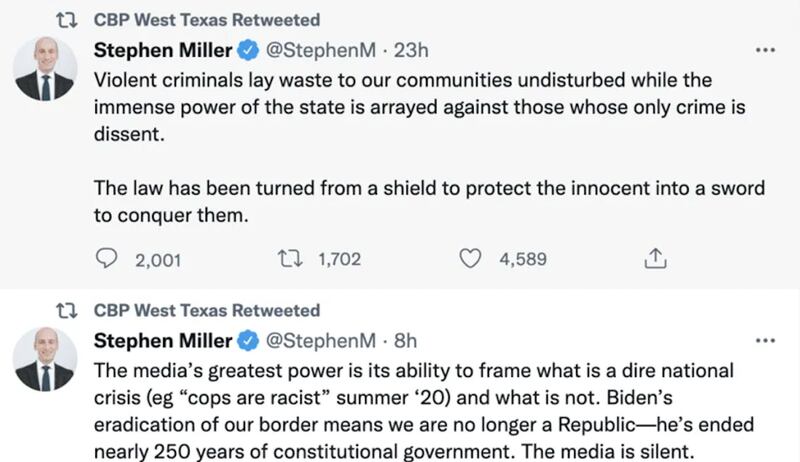Click the verified badge on the second tweet
Viewport: 800px width, 462px height.
pos(246,341)
